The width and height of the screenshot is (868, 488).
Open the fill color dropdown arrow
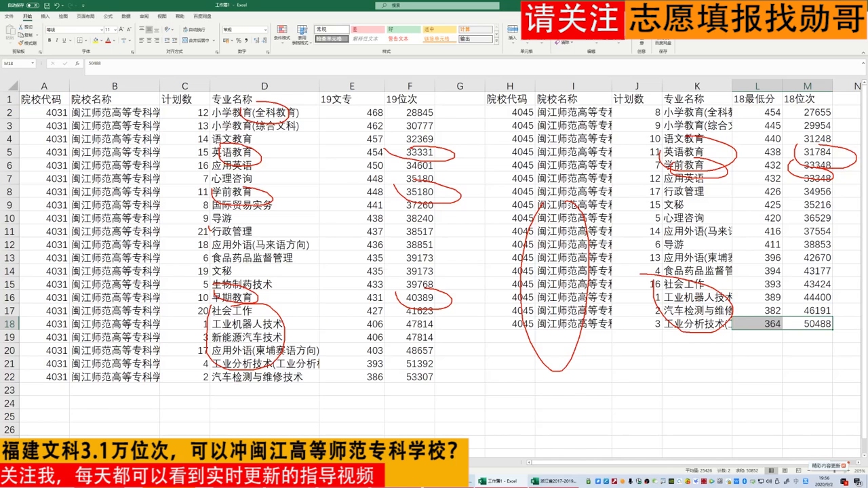[x=102, y=40]
